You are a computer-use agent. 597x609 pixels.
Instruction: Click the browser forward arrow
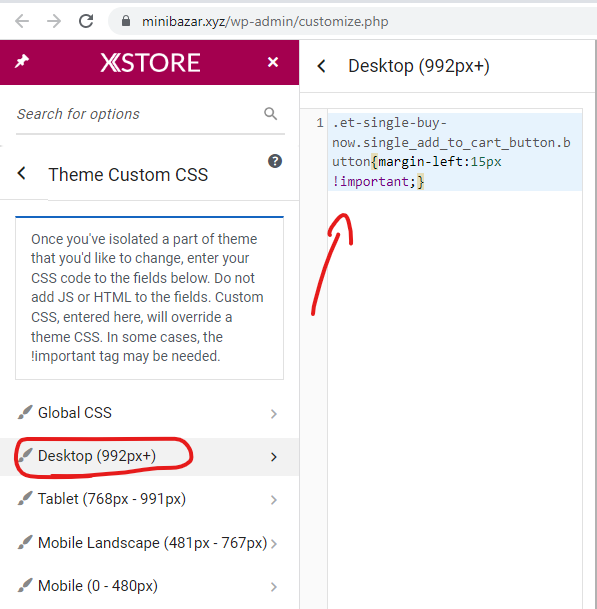point(54,21)
